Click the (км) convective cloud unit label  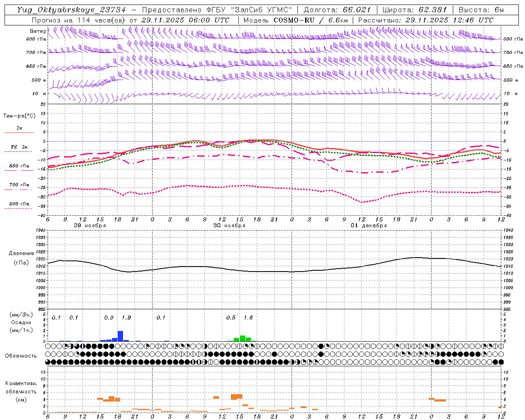click(21, 399)
